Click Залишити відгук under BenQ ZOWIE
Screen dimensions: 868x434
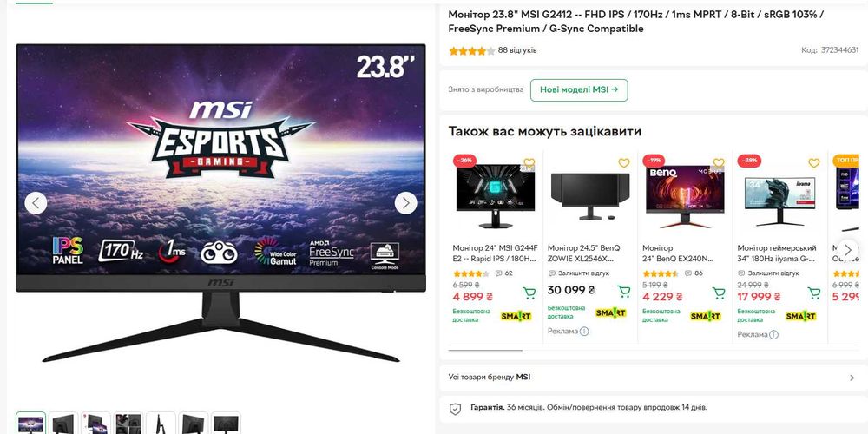(x=583, y=273)
